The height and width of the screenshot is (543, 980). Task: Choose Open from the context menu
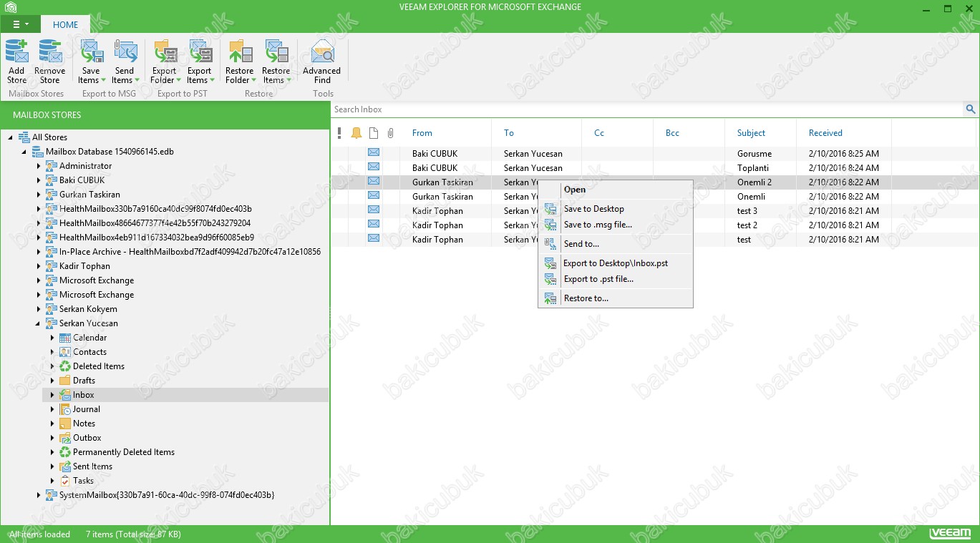tap(616, 190)
